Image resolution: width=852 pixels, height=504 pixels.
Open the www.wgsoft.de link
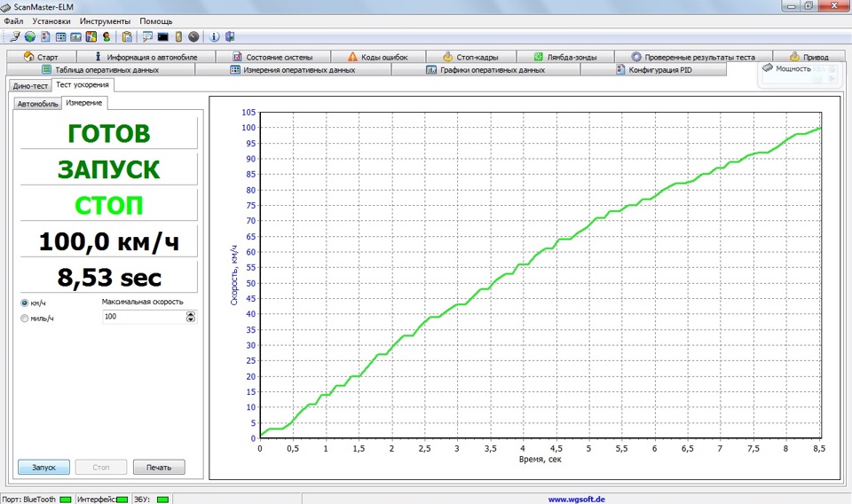576,499
